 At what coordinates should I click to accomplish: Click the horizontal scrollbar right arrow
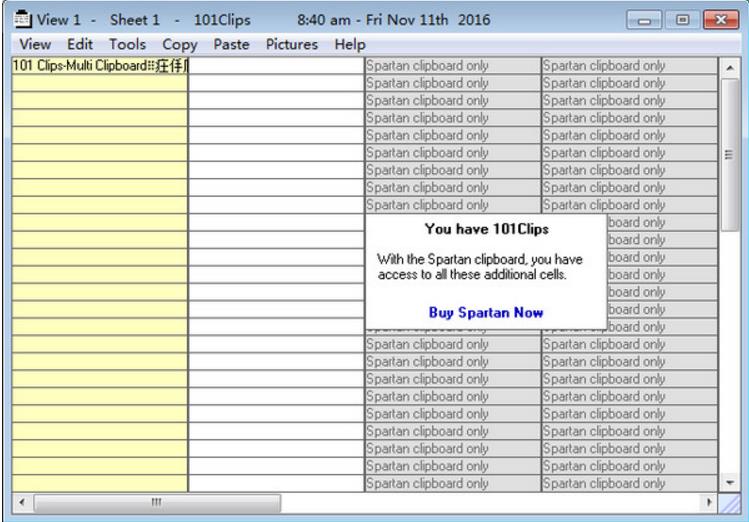click(x=709, y=502)
